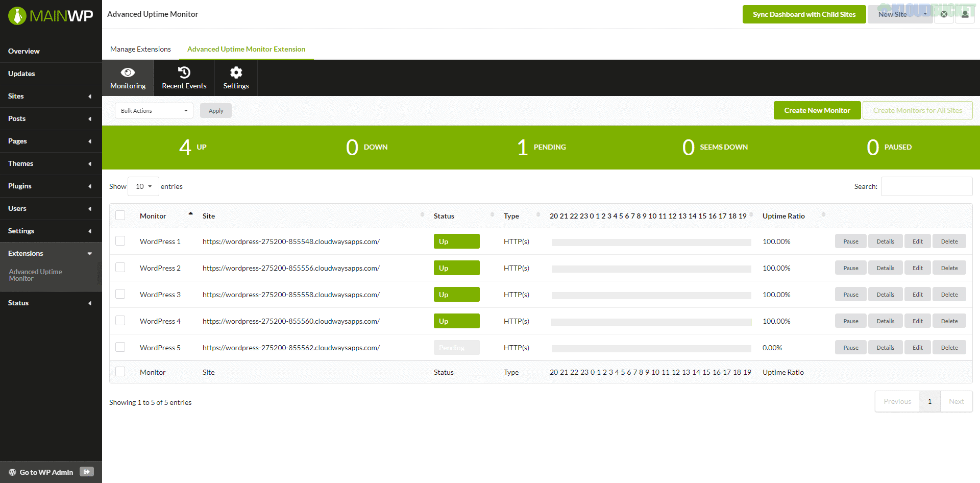Image resolution: width=980 pixels, height=483 pixels.
Task: Click the logout icon next to Go to WP Admin
Action: pyautogui.click(x=86, y=472)
